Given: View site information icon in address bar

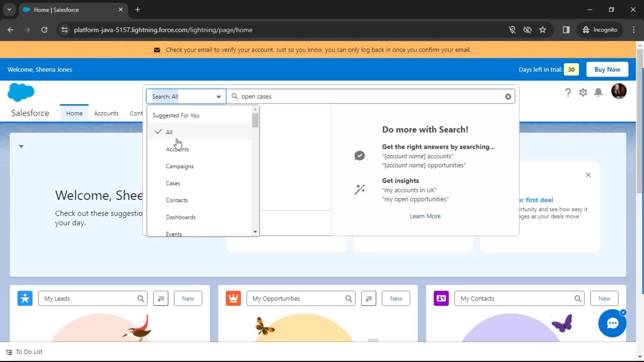Looking at the screenshot, I should click(64, 30).
